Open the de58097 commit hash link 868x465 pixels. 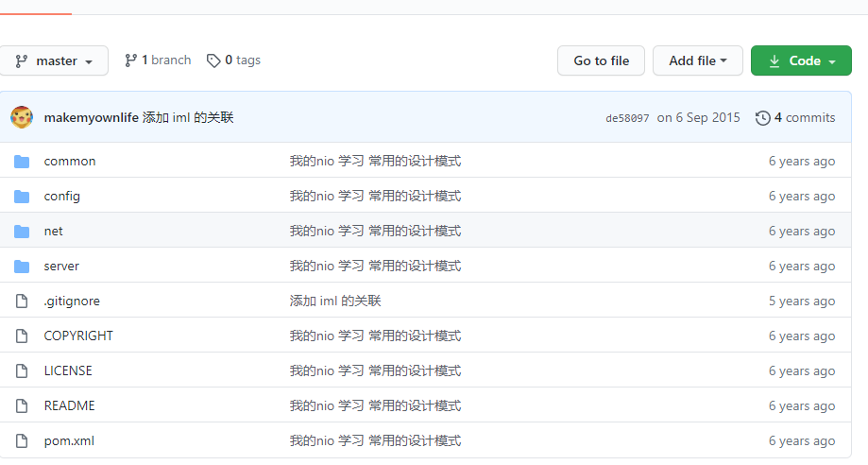(x=627, y=118)
